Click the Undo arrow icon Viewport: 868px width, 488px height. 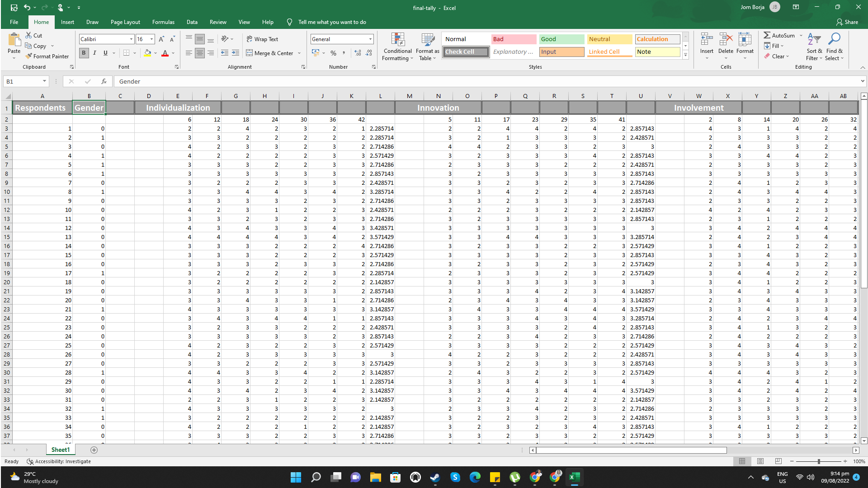pos(27,8)
